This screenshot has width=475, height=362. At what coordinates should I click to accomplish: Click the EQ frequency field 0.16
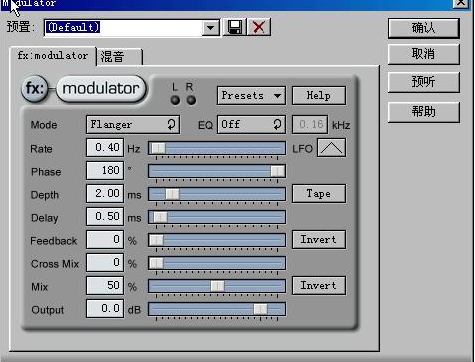(310, 125)
